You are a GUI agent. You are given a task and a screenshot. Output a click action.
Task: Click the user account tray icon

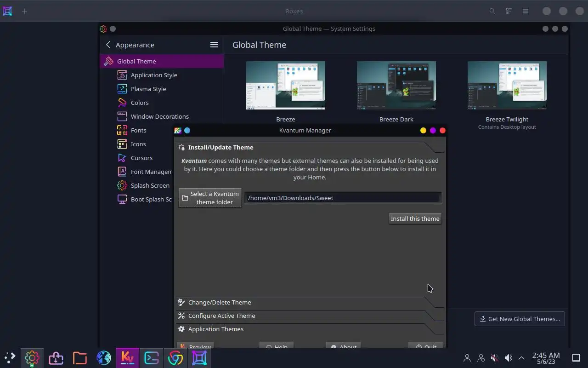tap(467, 357)
